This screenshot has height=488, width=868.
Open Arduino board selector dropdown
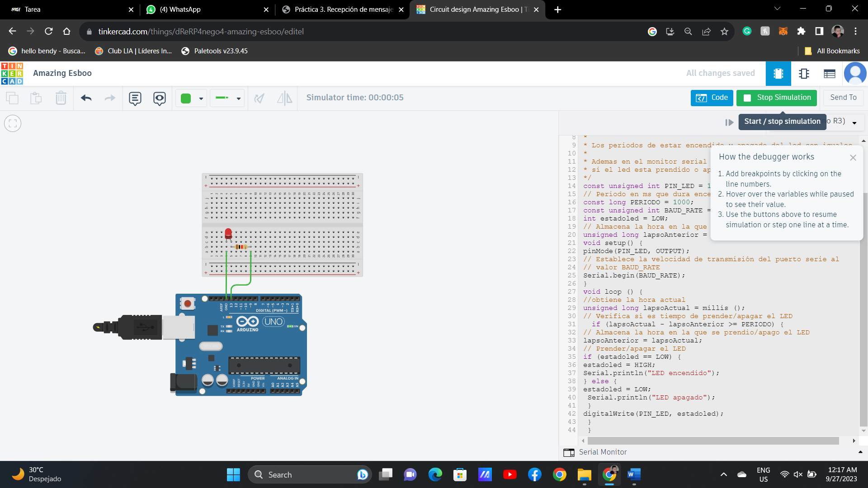pyautogui.click(x=854, y=122)
